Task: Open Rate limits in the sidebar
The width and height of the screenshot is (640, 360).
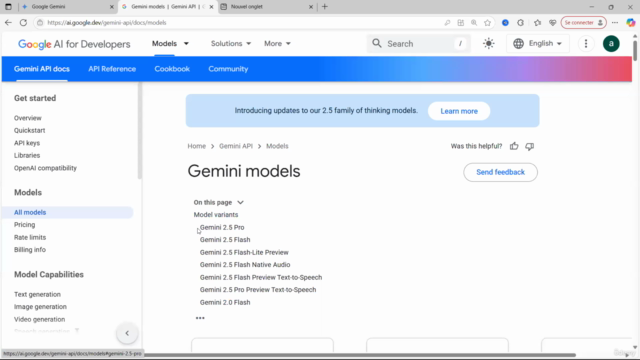Action: (x=30, y=237)
